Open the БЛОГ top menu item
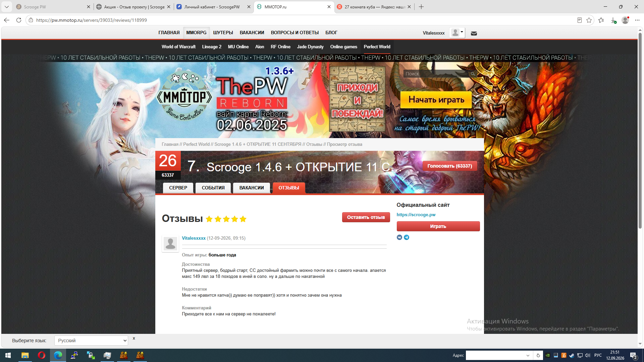This screenshot has width=644, height=362. (331, 33)
